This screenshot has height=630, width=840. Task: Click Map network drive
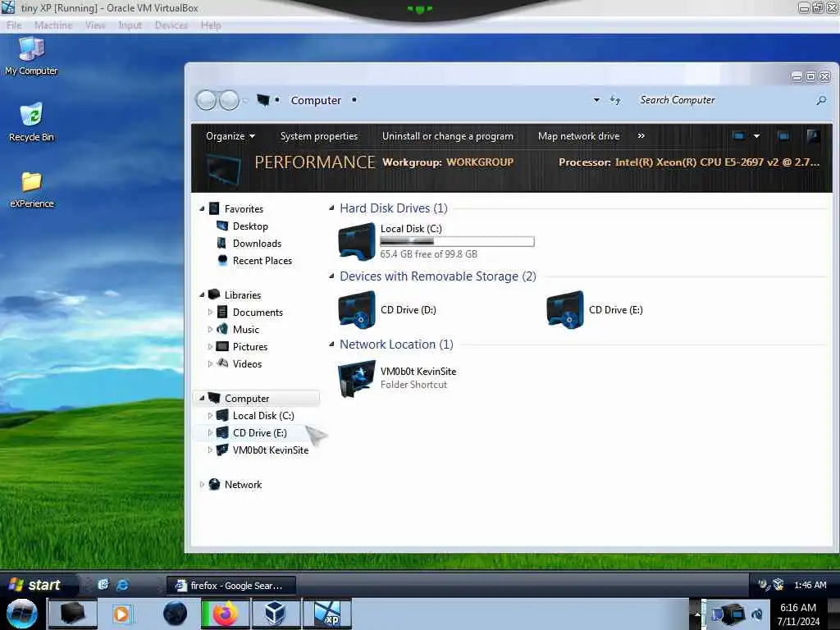pos(578,136)
